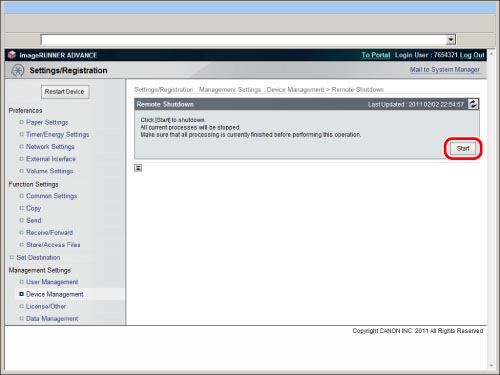Open Common Settings under Function Settings
500x375 pixels.
point(51,196)
